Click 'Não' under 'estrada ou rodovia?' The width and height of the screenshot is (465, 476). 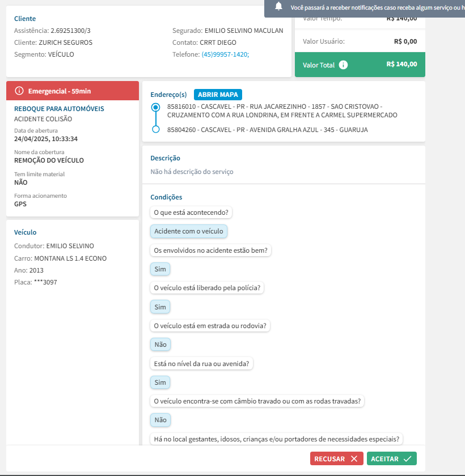click(x=160, y=345)
